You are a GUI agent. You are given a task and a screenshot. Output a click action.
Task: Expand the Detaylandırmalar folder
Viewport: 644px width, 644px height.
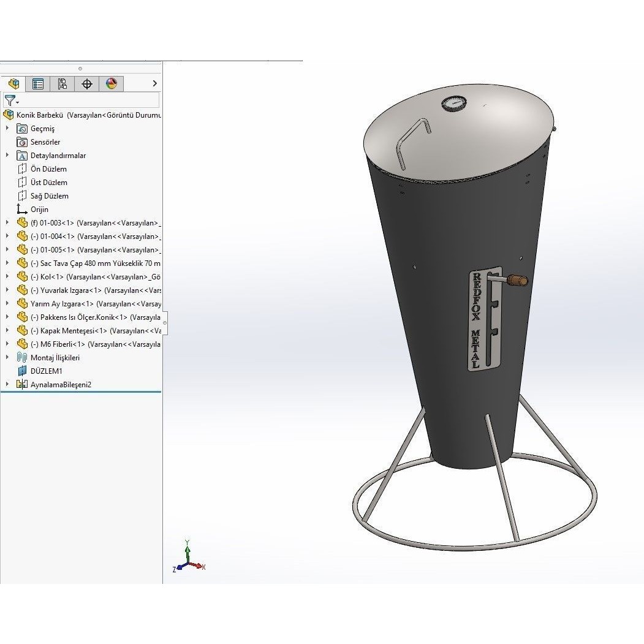(x=7, y=155)
